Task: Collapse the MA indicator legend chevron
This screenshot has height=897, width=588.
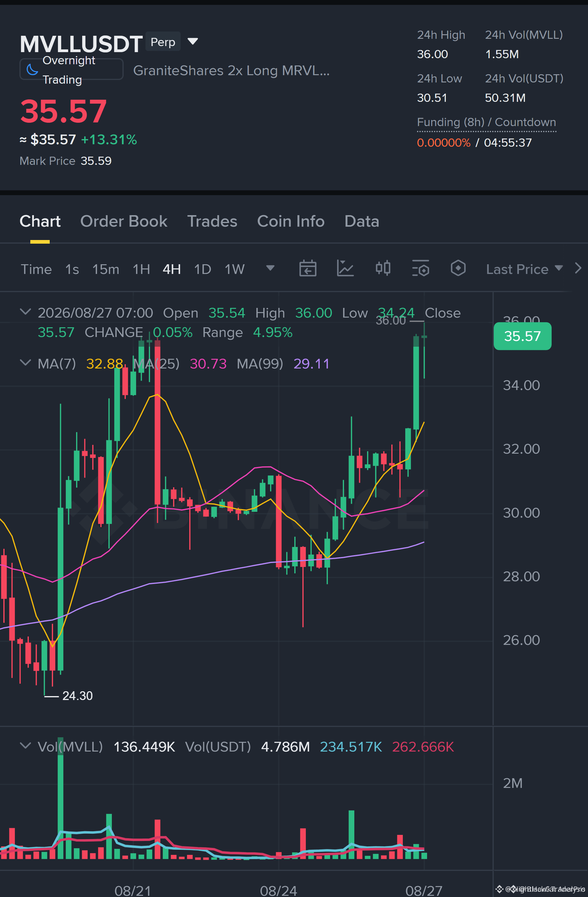Action: [25, 362]
